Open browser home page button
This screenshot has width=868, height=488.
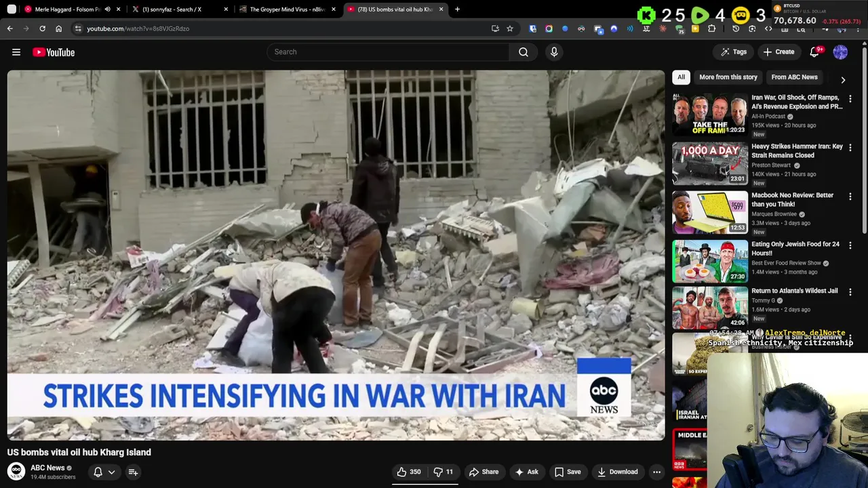[x=58, y=28]
